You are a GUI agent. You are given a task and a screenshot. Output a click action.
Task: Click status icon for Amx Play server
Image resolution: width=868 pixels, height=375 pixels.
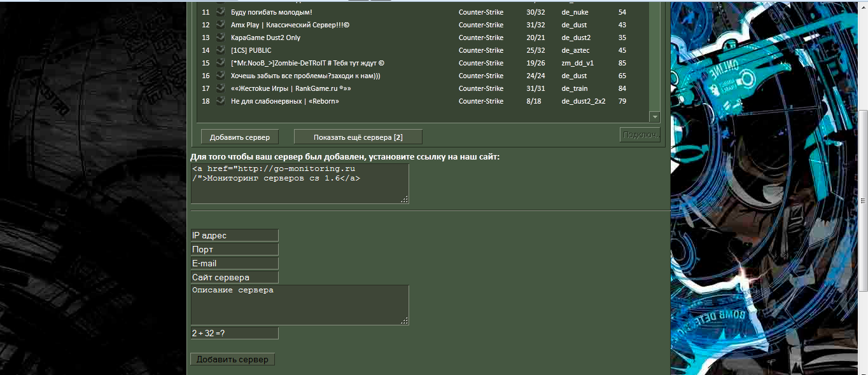(220, 24)
